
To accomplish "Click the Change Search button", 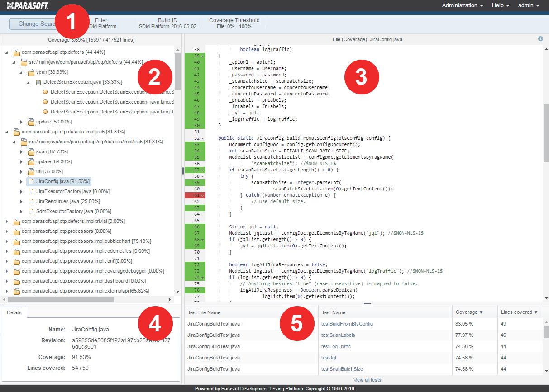I will [x=37, y=24].
